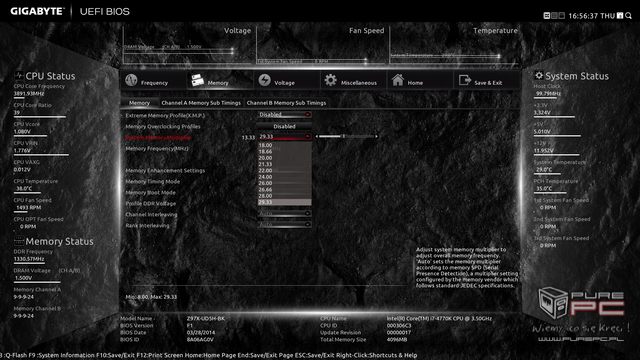The width and height of the screenshot is (640, 360).
Task: Switch to Channel A Memory Sub Timings tab
Action: pyautogui.click(x=201, y=103)
